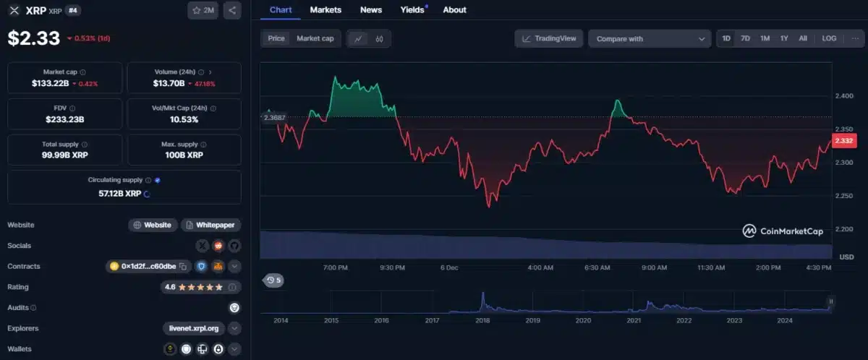The height and width of the screenshot is (360, 868).
Task: Open the Chart tab
Action: pyautogui.click(x=281, y=10)
